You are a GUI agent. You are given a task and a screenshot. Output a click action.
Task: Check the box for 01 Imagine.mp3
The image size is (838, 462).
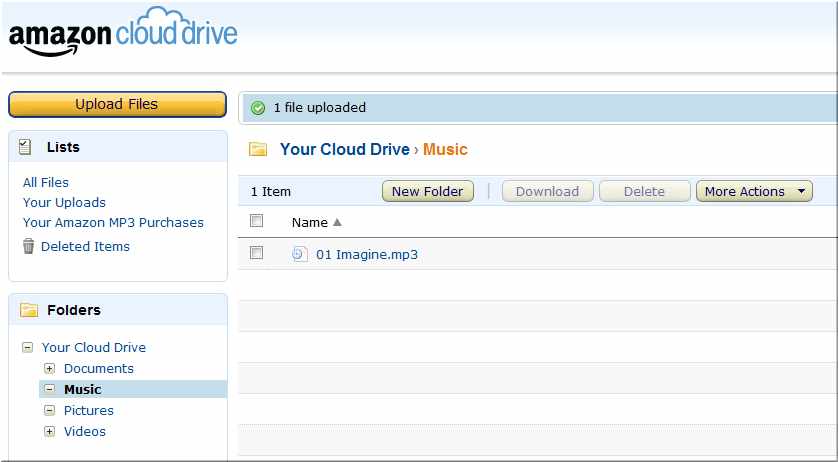coord(257,252)
